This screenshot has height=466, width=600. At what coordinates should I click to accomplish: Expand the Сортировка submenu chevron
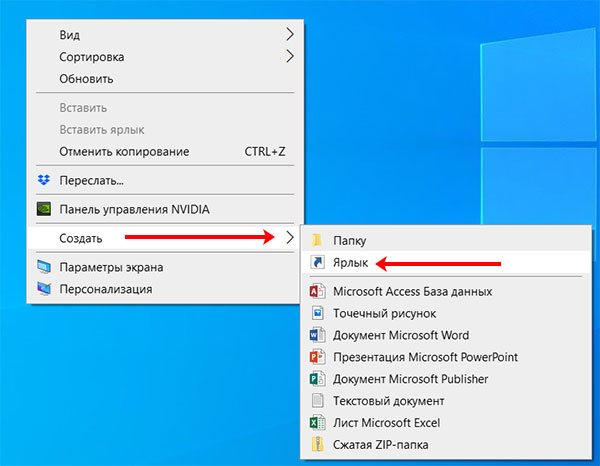(290, 56)
